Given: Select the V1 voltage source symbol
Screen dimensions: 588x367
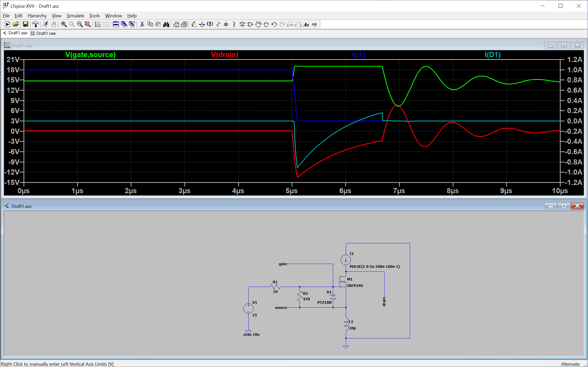Looking at the screenshot, I should (x=248, y=308).
